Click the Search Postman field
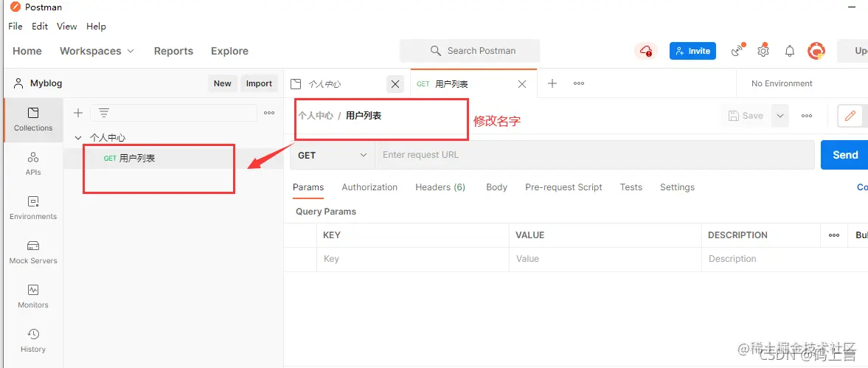This screenshot has height=368, width=868. [470, 51]
